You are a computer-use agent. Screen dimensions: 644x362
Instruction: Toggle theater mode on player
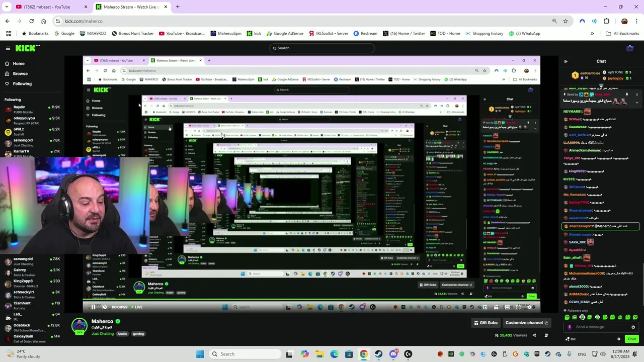(507, 307)
